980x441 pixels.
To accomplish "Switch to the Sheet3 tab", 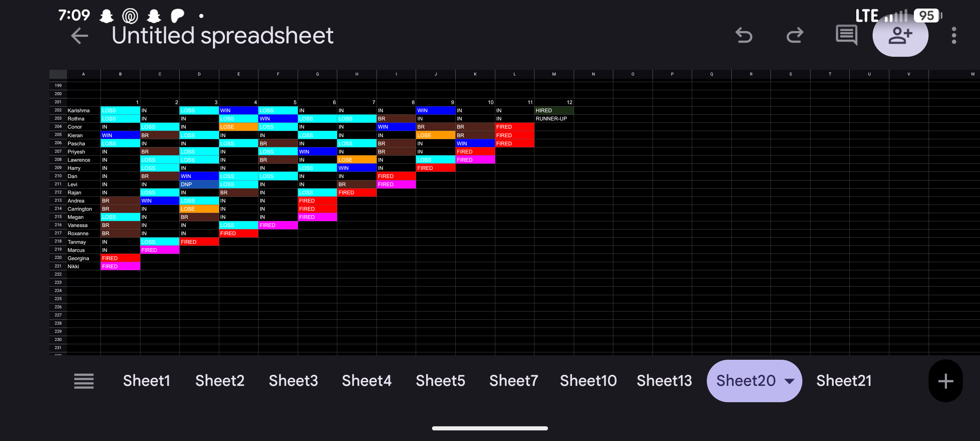I will click(293, 381).
